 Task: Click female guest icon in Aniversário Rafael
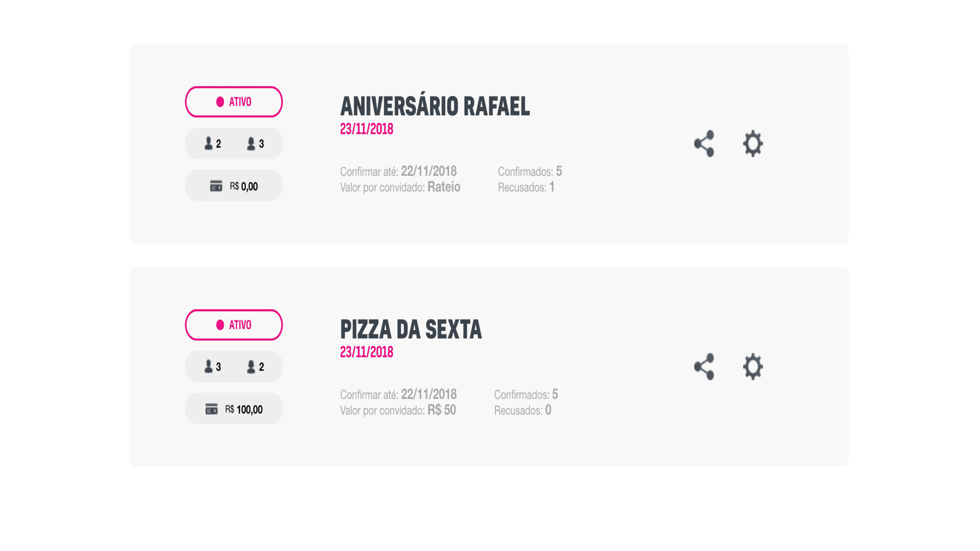(x=251, y=143)
